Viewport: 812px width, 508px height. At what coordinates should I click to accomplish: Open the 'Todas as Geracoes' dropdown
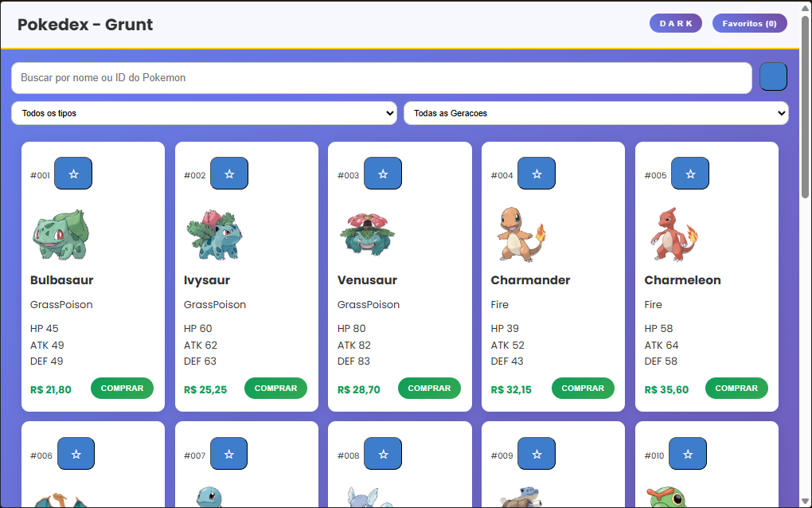tap(595, 113)
